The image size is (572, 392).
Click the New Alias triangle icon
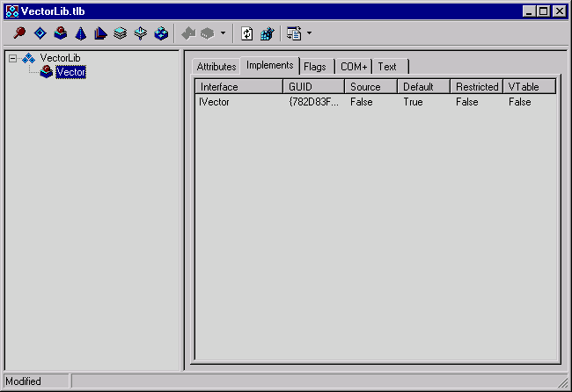[100, 33]
